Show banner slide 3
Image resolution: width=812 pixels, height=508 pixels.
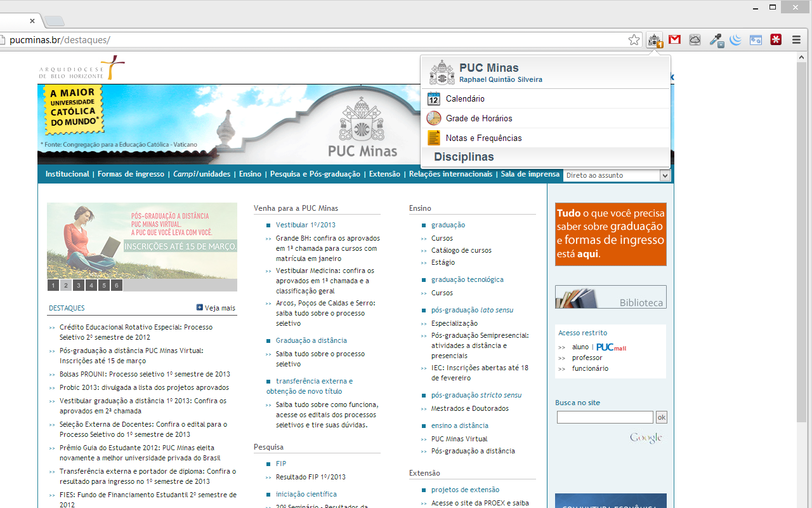pos(79,285)
